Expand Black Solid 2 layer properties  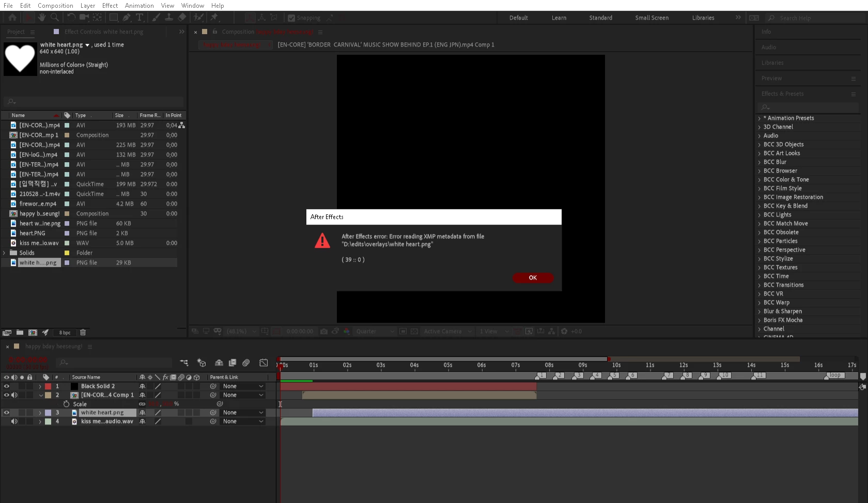tap(40, 386)
